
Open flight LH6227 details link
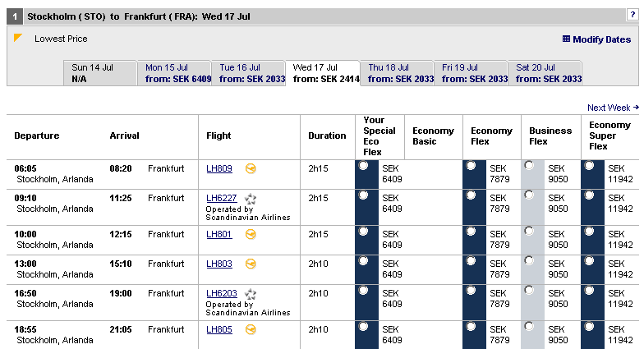coord(221,198)
